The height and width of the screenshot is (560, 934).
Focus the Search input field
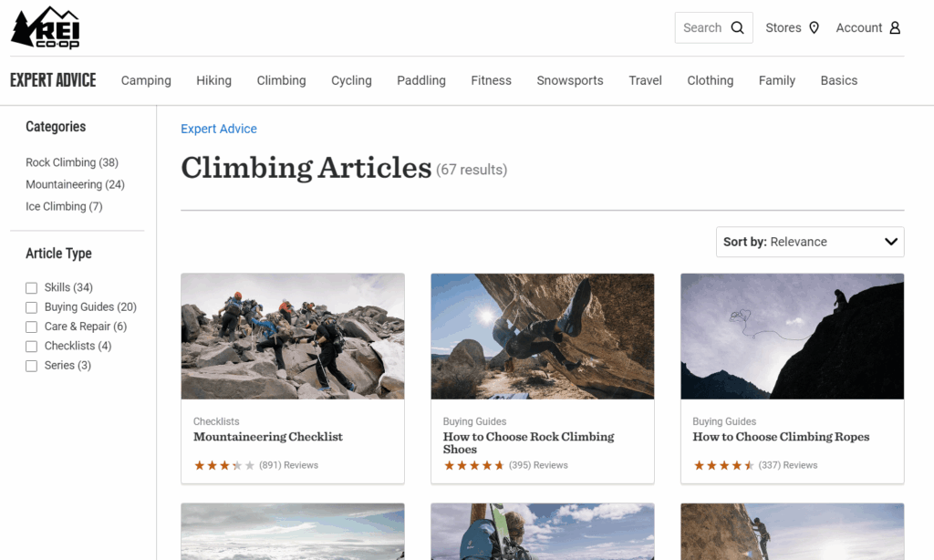(x=703, y=27)
